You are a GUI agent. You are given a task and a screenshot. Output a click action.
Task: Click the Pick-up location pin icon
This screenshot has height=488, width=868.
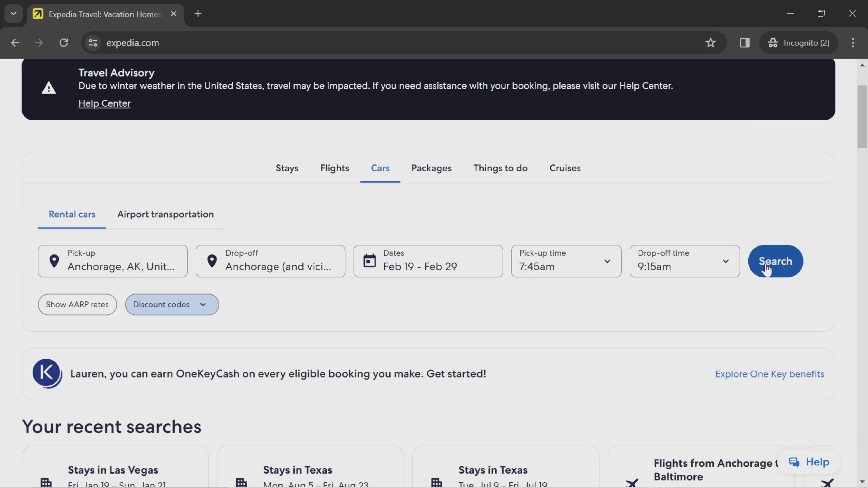coord(54,261)
